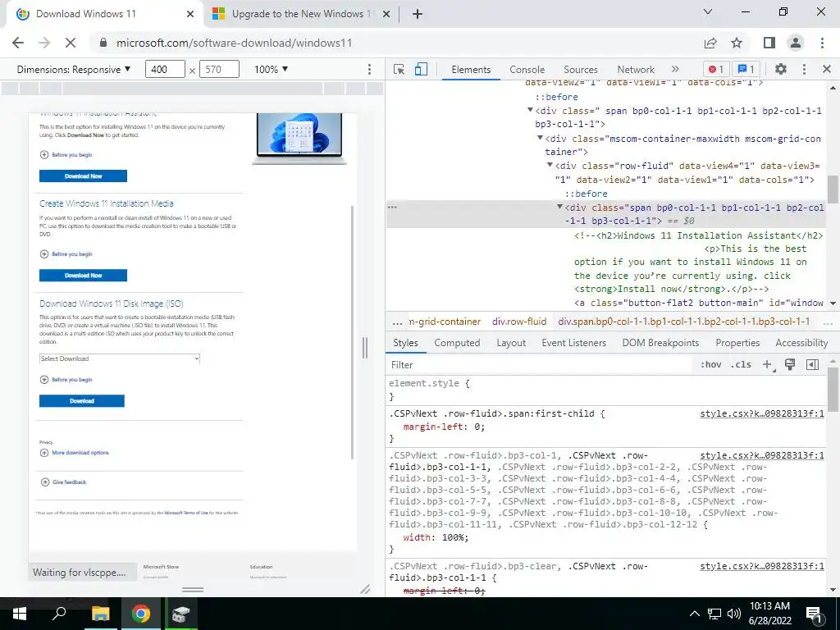This screenshot has width=840, height=630.
Task: Collapse the selected span bp0-col-1-1 div
Action: (x=559, y=207)
